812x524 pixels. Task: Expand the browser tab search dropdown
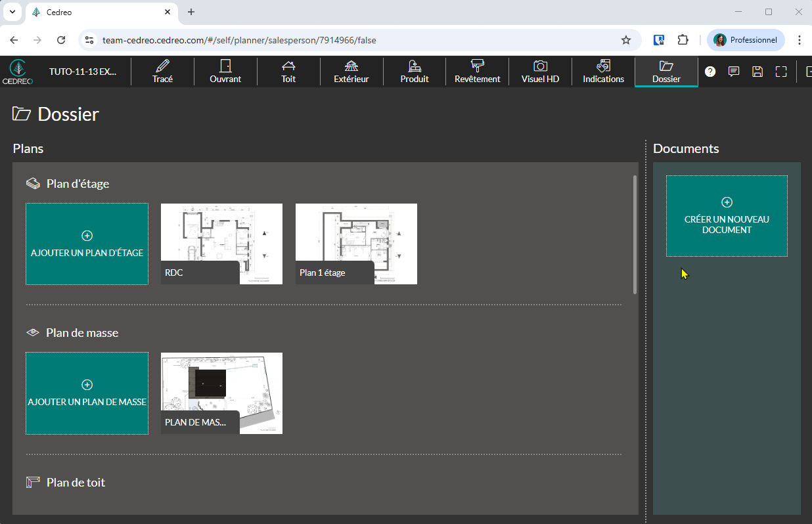(x=12, y=12)
